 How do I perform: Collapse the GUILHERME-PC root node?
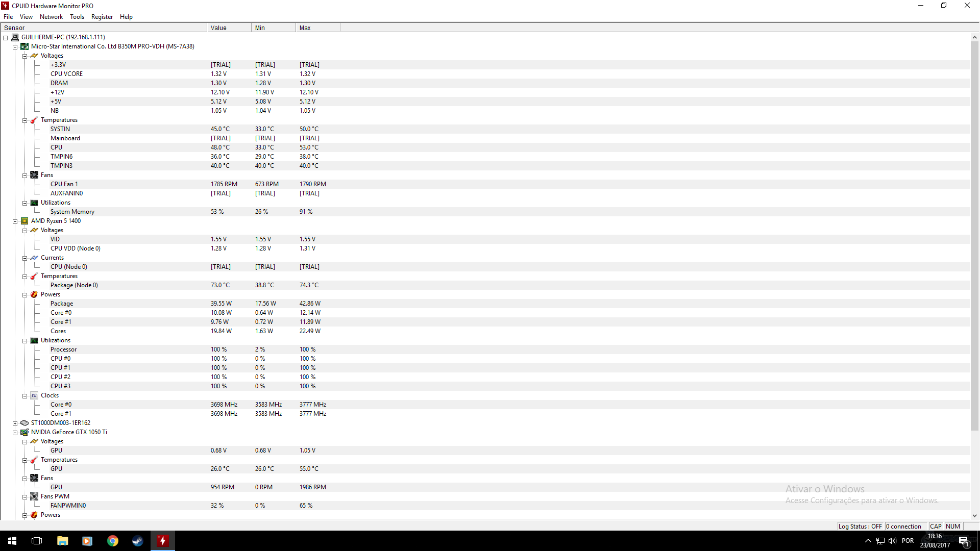(x=6, y=38)
